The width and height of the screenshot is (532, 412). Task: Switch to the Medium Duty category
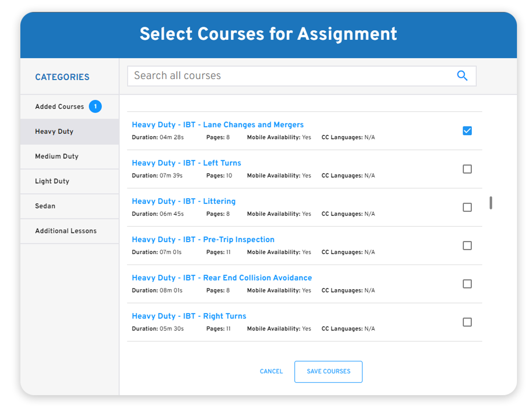[57, 156]
